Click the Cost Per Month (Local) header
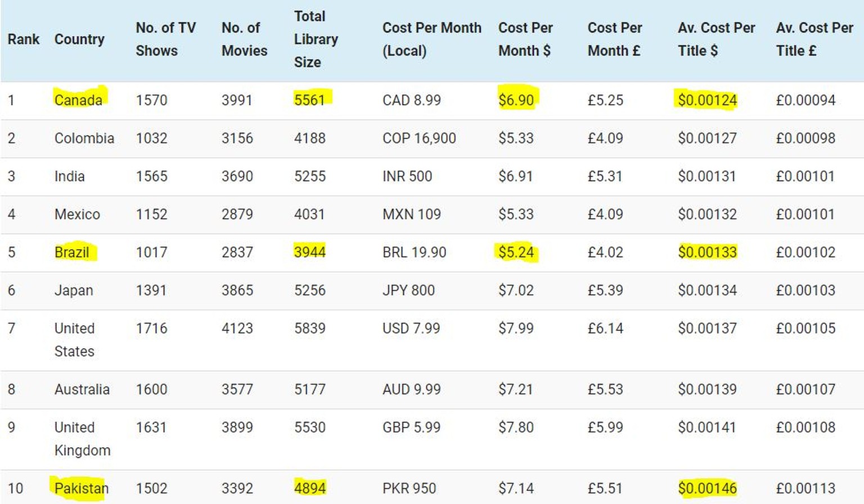The image size is (864, 504). (x=431, y=39)
